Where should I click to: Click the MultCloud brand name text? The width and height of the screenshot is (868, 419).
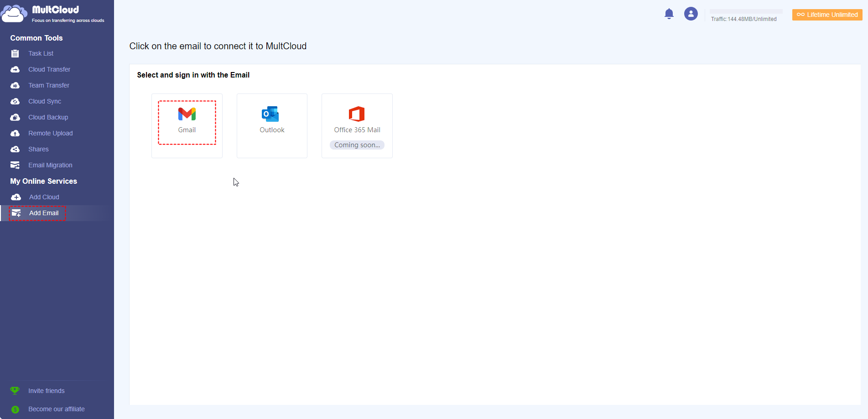point(56,10)
